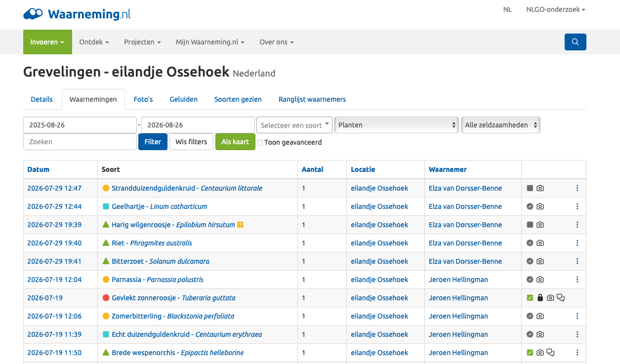620x364 pixels.
Task: Select the Waarnemingen tab
Action: pos(93,99)
